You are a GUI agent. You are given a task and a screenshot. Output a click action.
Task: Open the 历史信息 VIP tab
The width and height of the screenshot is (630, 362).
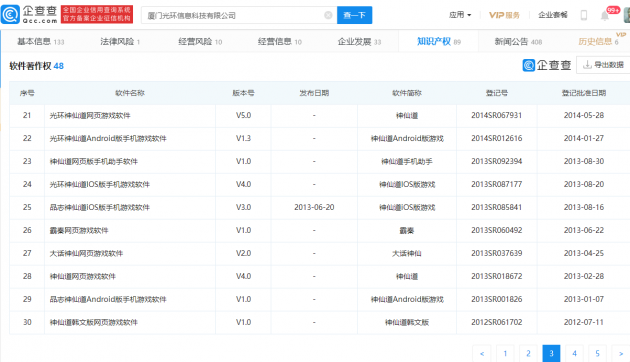pyautogui.click(x=598, y=41)
